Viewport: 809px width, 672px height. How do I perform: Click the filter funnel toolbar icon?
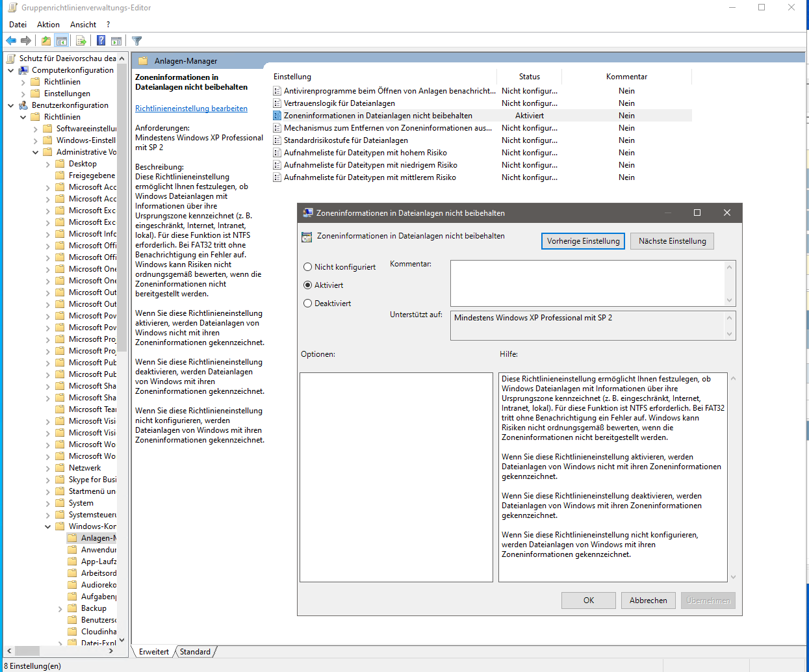coord(136,41)
